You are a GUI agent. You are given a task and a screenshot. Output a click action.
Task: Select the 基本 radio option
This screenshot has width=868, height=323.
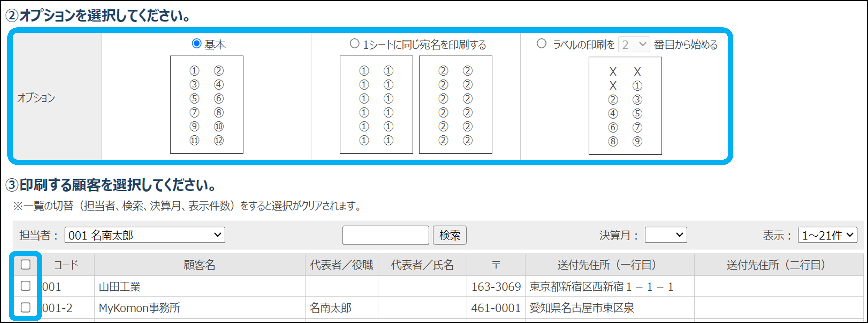(196, 44)
